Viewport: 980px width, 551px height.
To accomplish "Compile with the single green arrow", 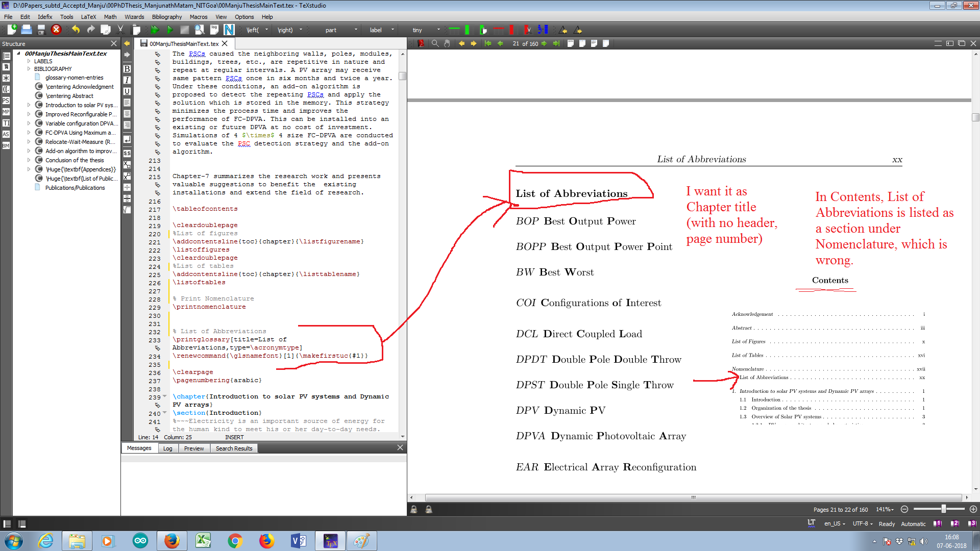I will coord(170,30).
